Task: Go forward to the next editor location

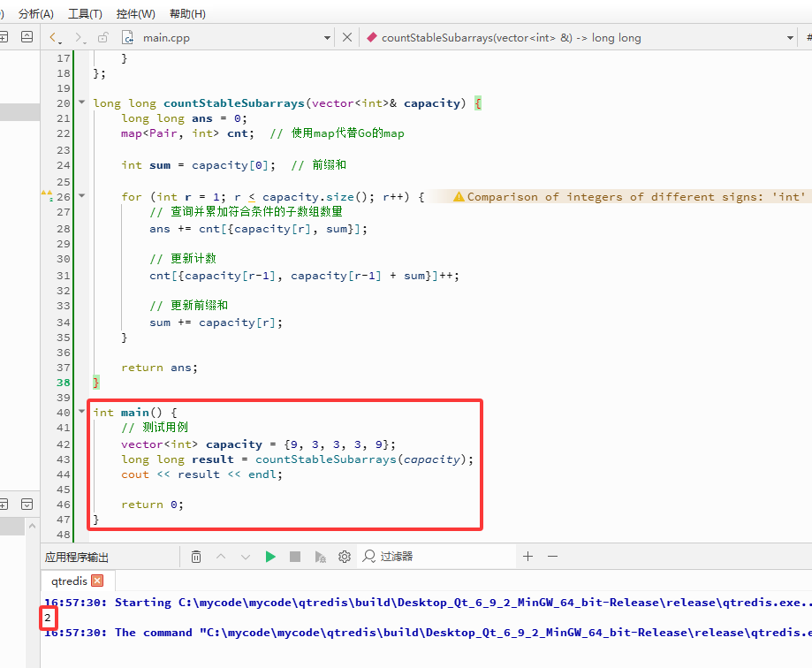Action: (79, 37)
